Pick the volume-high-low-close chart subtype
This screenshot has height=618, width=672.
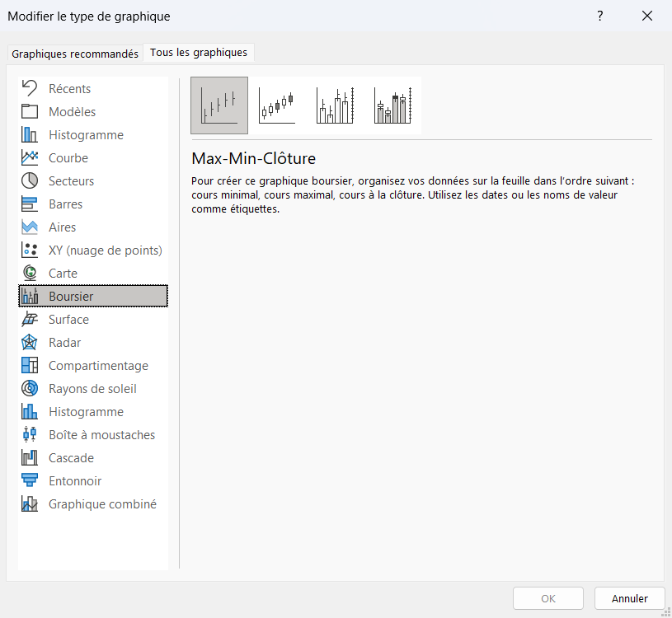pos(335,105)
